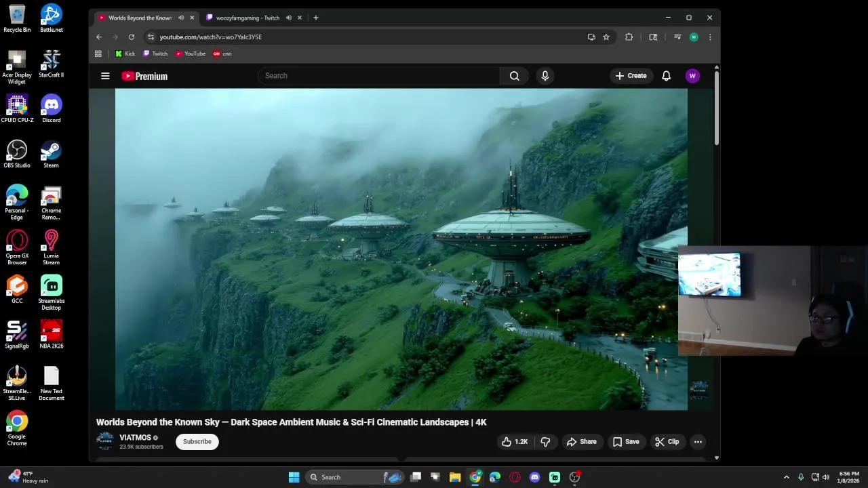
Task: Click the YouTube Premium logo
Action: click(144, 76)
